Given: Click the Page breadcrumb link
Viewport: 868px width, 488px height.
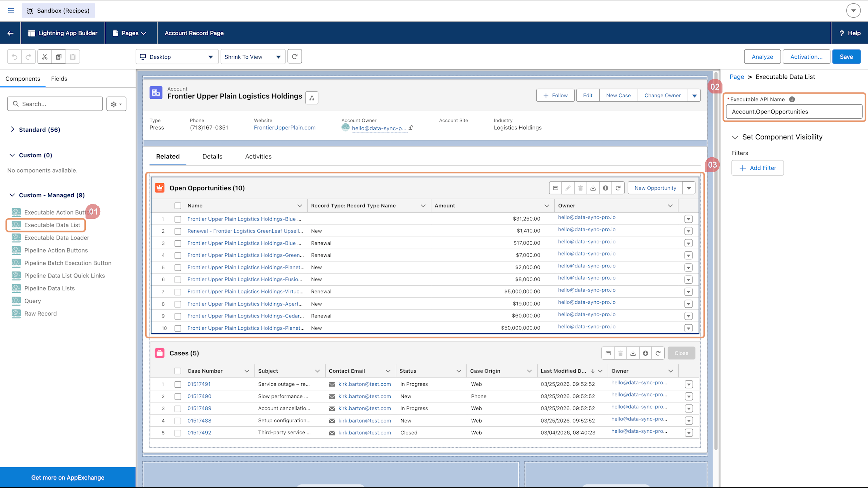Looking at the screenshot, I should coord(737,77).
